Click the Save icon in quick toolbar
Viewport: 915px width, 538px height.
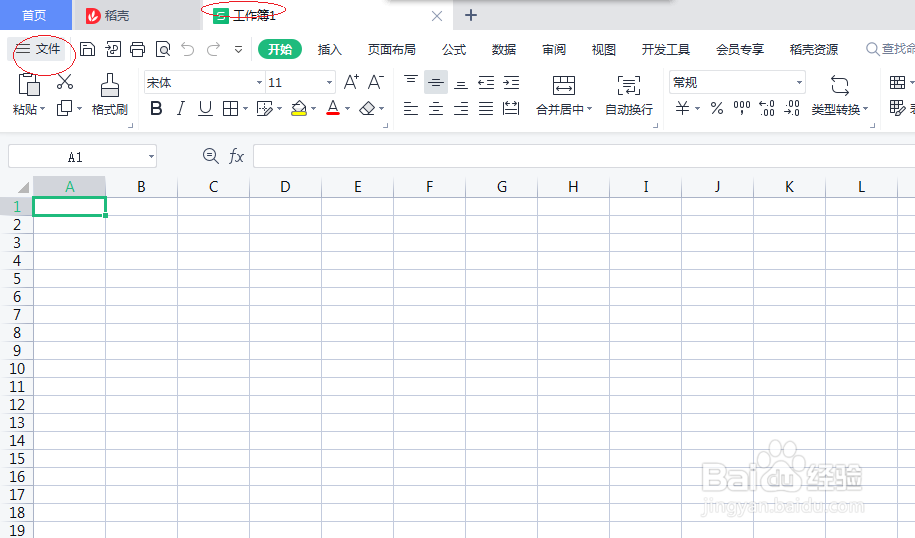[x=88, y=49]
